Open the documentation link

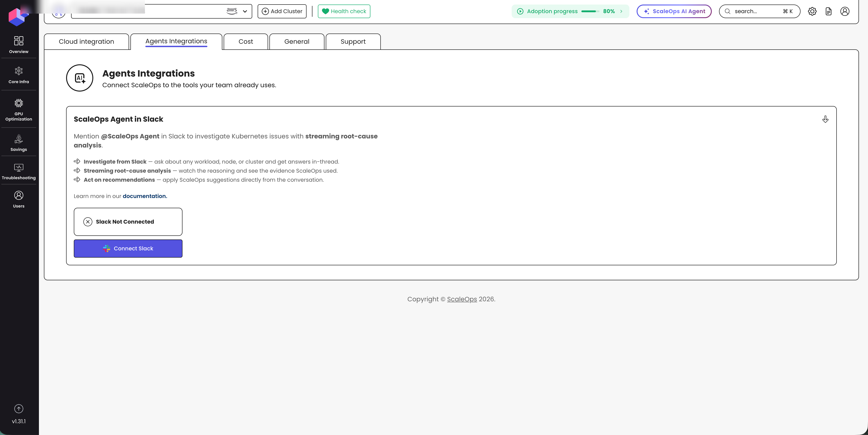[x=145, y=196]
